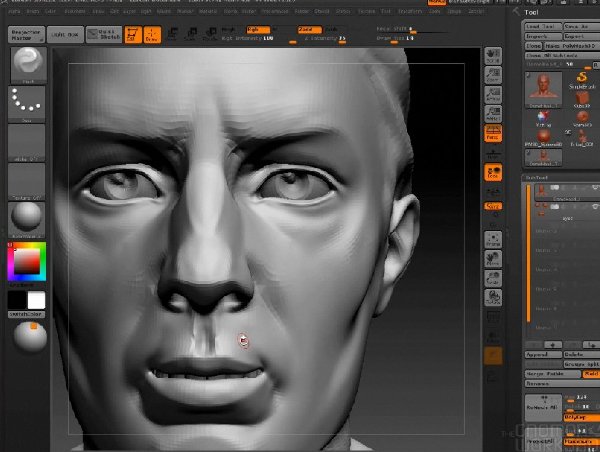
Task: Click the LightBox button
Action: tap(65, 35)
